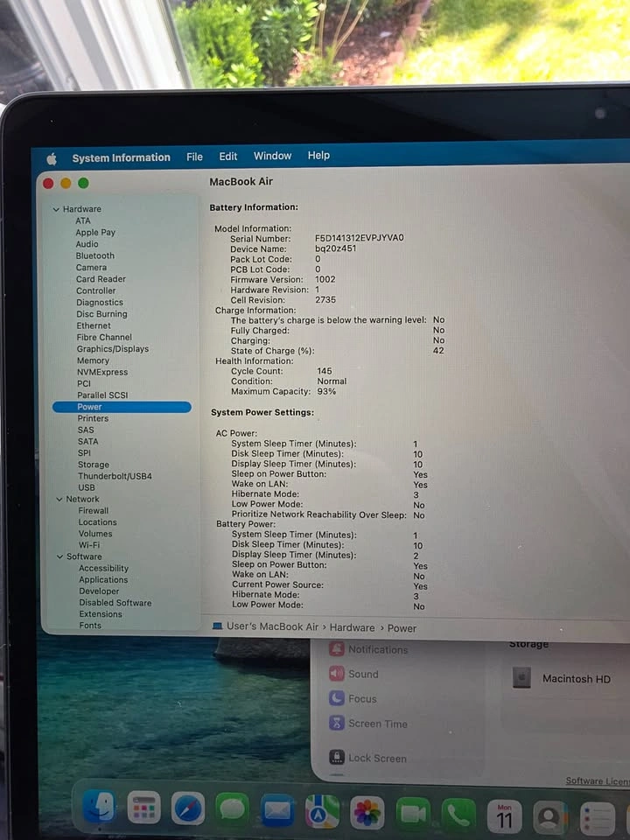Screen dimensions: 630x840
Task: Select Extensions under Software
Action: point(101,614)
